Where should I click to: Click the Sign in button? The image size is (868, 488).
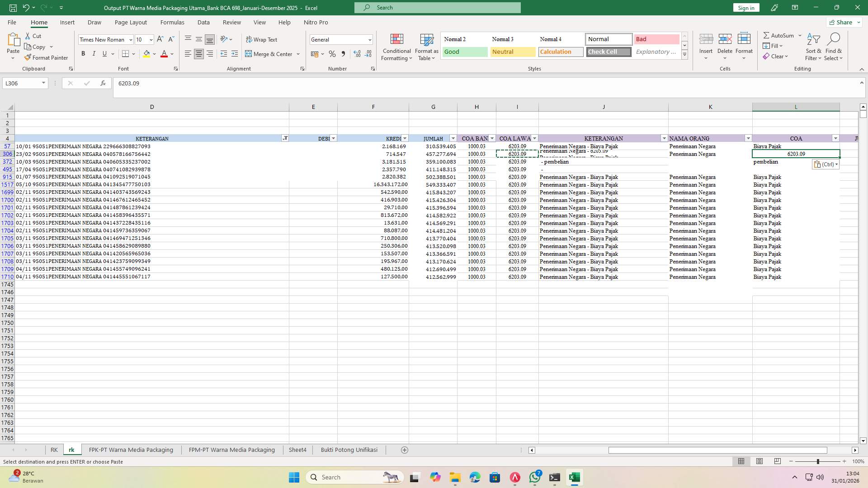tap(745, 7)
